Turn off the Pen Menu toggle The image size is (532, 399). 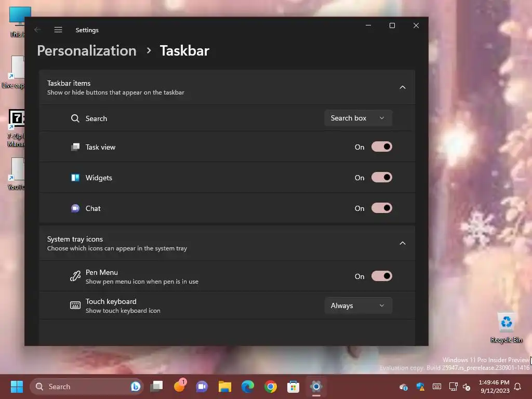point(382,276)
